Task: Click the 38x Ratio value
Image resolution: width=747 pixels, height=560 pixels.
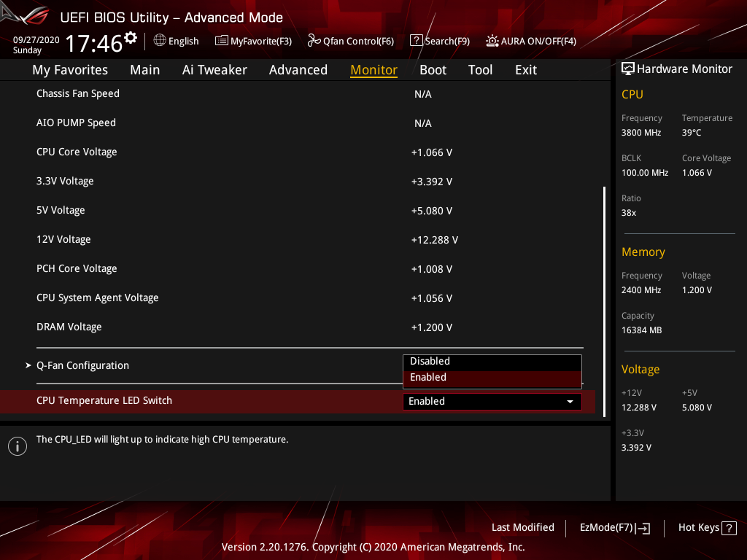Action: [628, 213]
